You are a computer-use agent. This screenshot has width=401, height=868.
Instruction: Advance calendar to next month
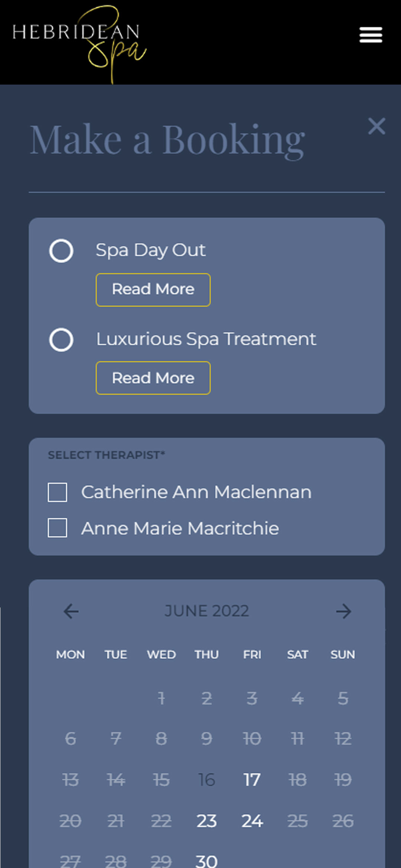343,611
